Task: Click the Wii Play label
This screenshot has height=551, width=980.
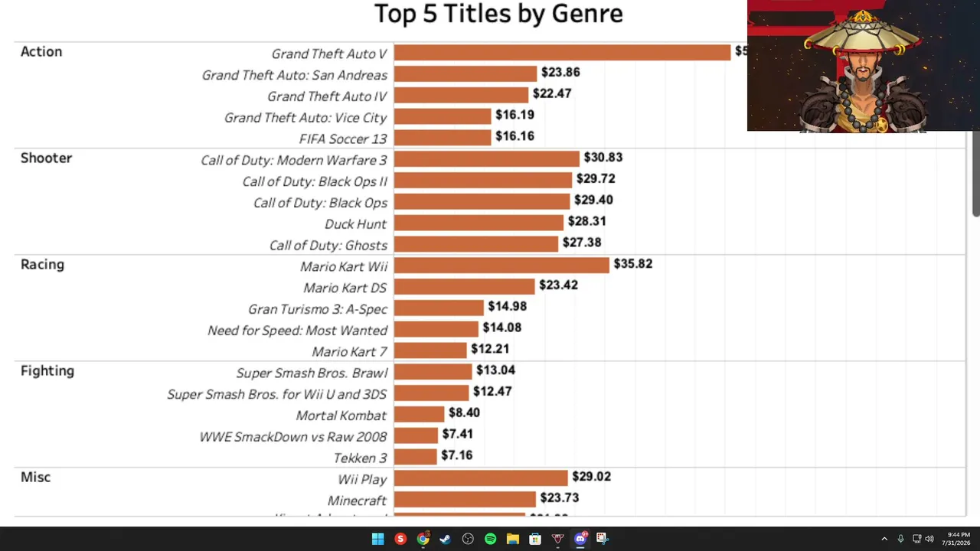Action: click(x=363, y=480)
